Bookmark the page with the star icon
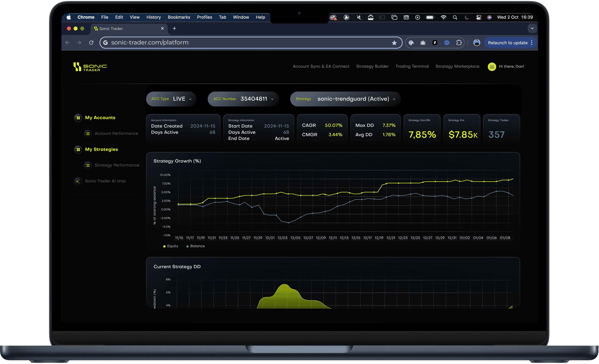This screenshot has width=599, height=364. (394, 43)
